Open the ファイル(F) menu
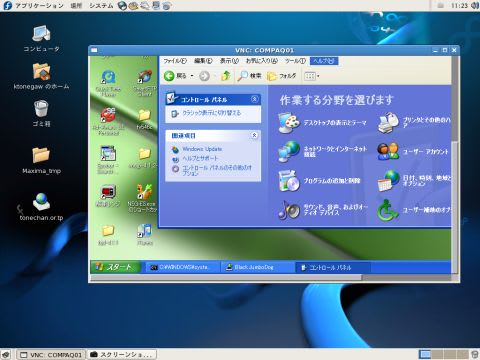Viewport: 480px width, 360px height. pos(175,61)
